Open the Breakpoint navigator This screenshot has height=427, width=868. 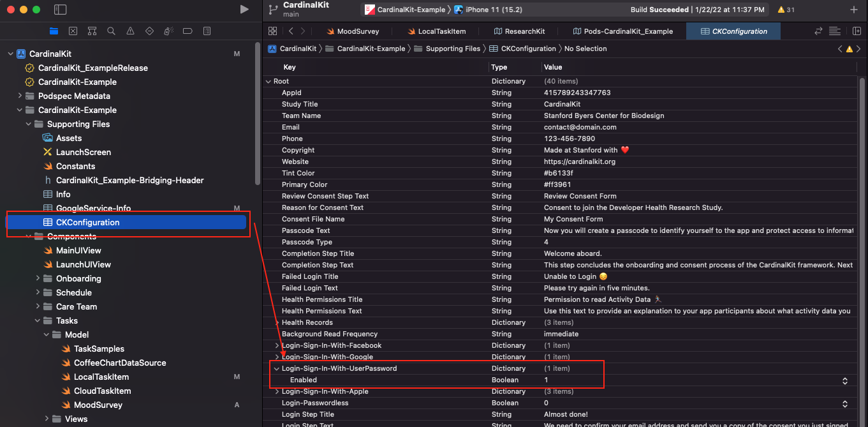point(188,31)
